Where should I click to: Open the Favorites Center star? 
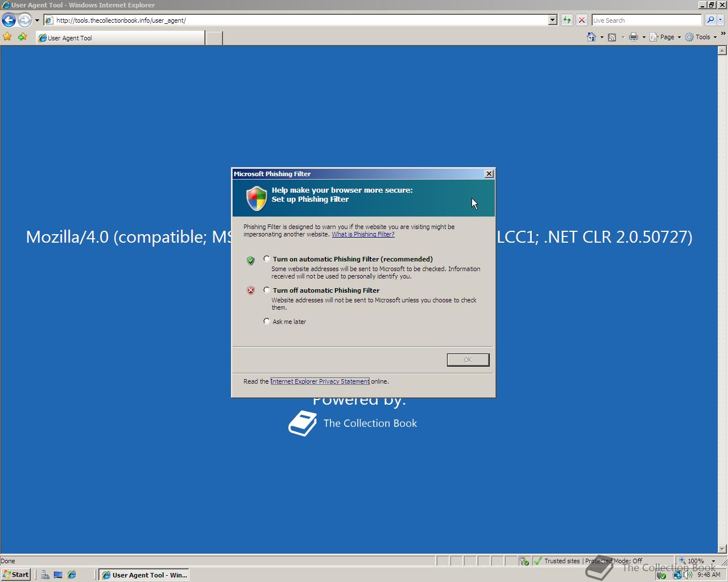pos(7,37)
